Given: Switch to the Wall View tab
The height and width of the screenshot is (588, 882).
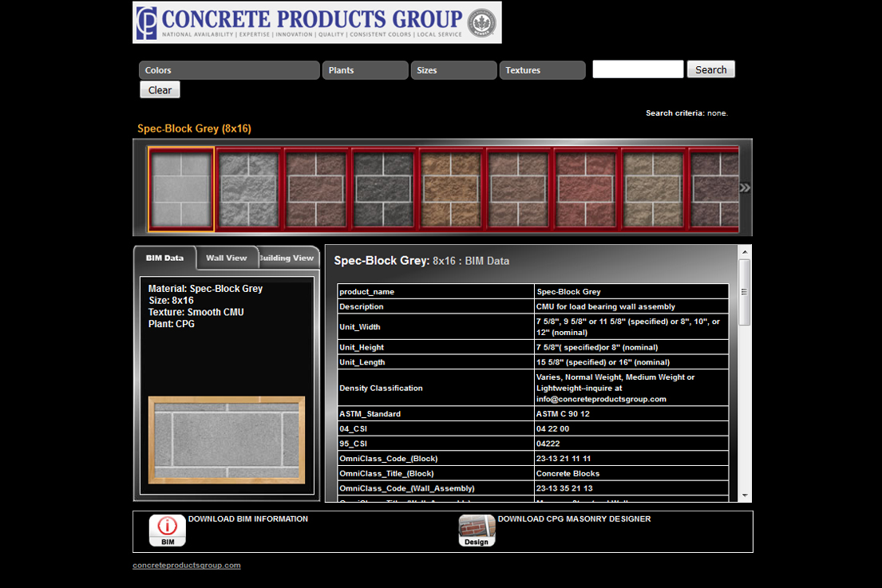Looking at the screenshot, I should pos(226,258).
